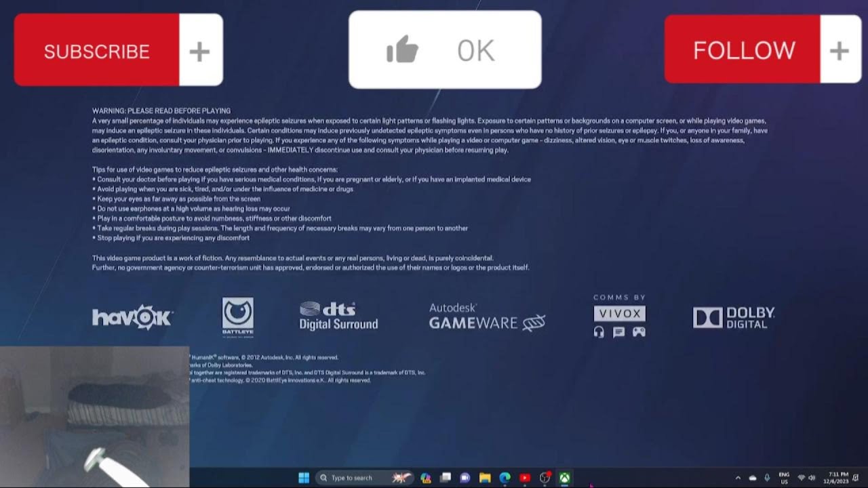Click the plus beside SUBSCRIBE
The height and width of the screenshot is (488, 868).
pyautogui.click(x=200, y=52)
